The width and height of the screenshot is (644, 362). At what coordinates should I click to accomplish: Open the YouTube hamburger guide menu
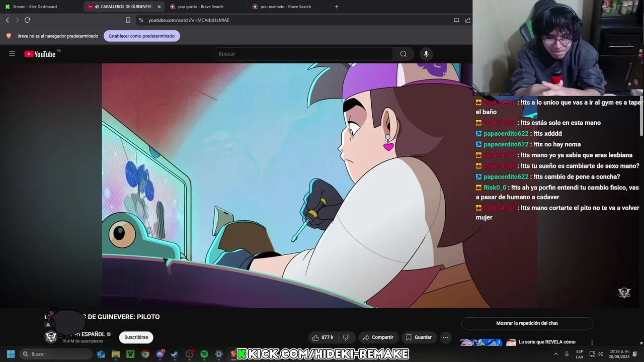(x=12, y=54)
